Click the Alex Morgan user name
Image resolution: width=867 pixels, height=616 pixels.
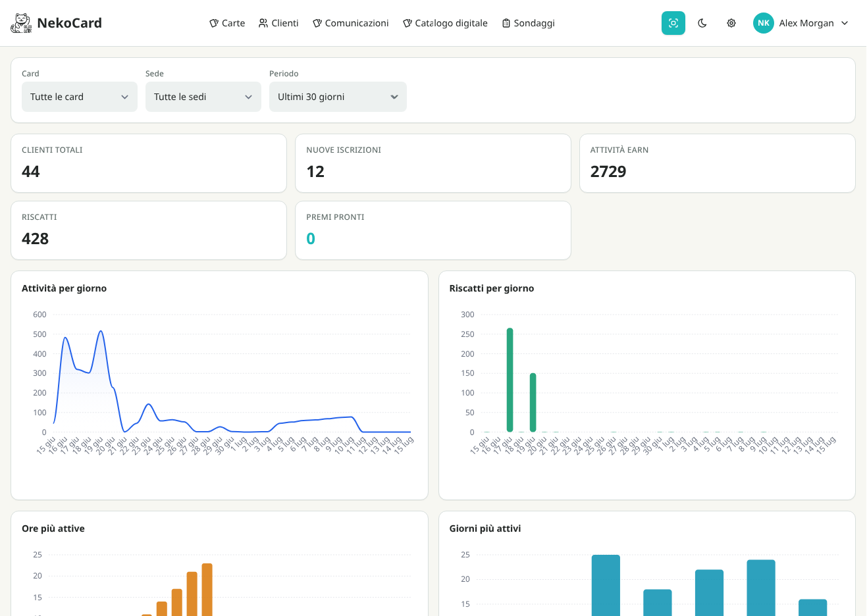(x=806, y=23)
